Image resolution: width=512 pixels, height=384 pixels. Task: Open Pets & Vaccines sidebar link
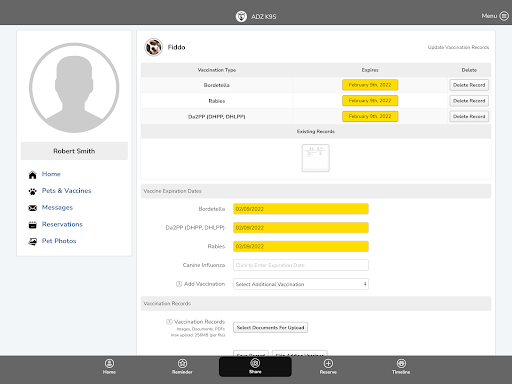tap(66, 191)
